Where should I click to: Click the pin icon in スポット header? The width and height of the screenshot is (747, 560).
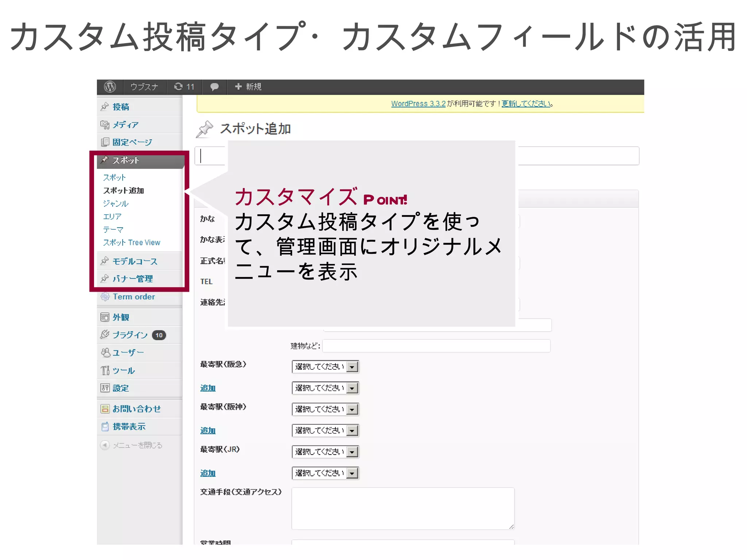[105, 160]
